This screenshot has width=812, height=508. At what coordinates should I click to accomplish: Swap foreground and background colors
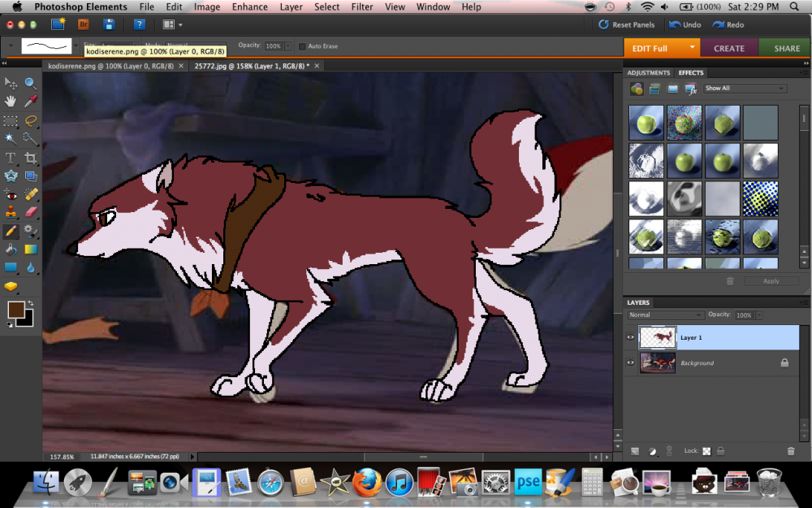(x=31, y=302)
